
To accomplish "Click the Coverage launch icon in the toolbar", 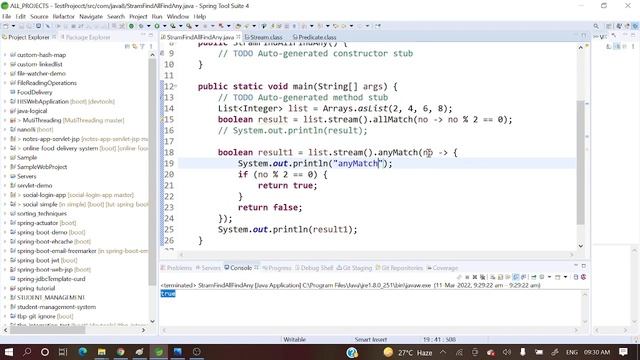I will [173, 26].
